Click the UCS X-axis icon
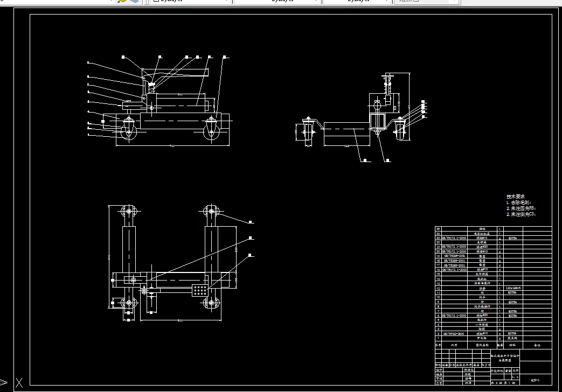Viewport: 562px width, 392px height. (19, 383)
